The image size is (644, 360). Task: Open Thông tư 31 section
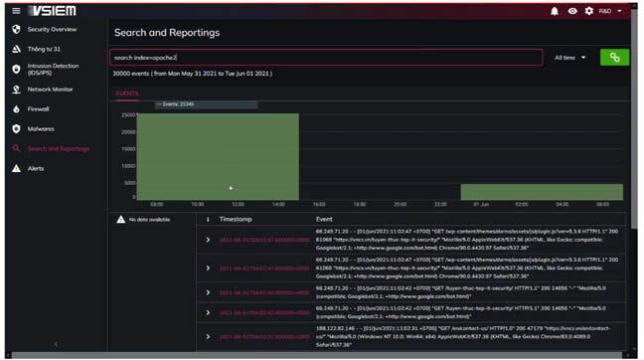point(44,49)
